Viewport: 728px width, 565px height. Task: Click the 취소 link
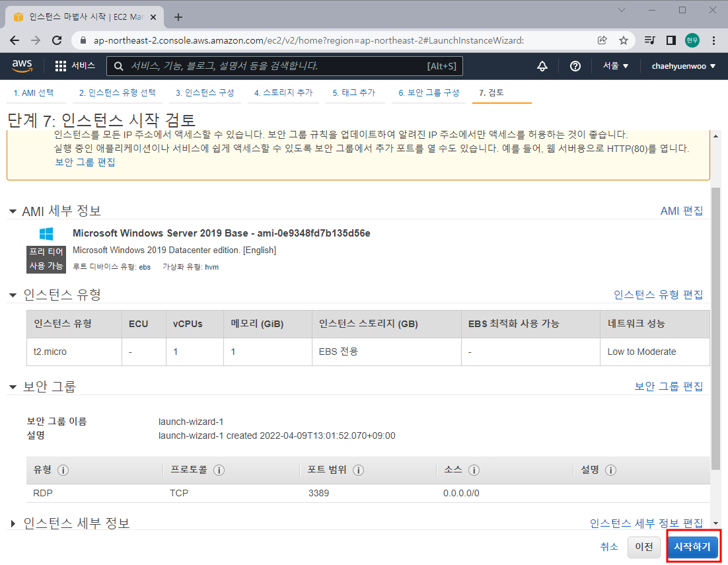[x=608, y=546]
